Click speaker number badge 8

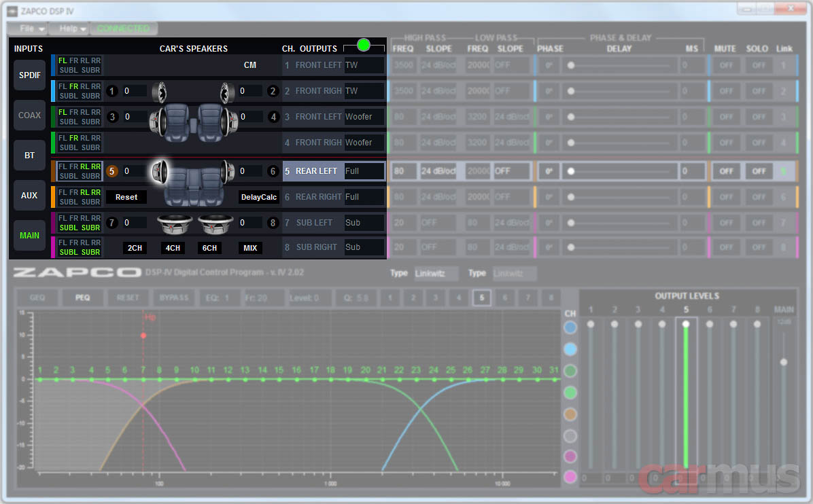tap(273, 223)
